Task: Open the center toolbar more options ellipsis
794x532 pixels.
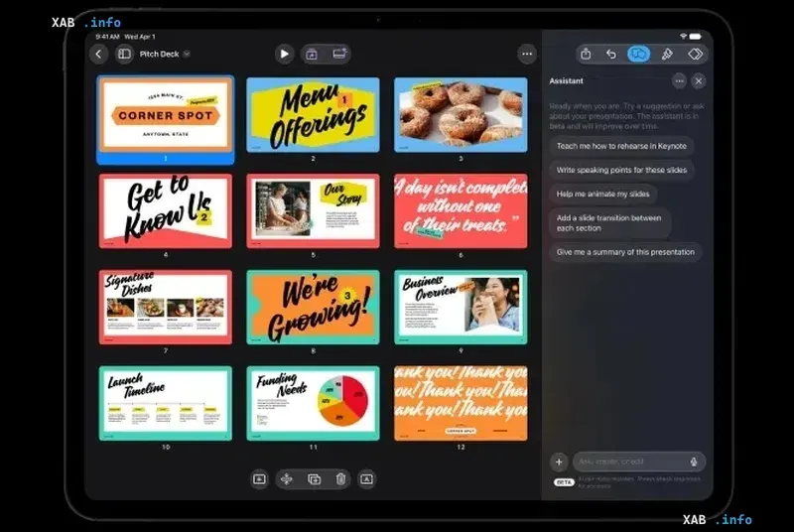Action: pos(527,55)
